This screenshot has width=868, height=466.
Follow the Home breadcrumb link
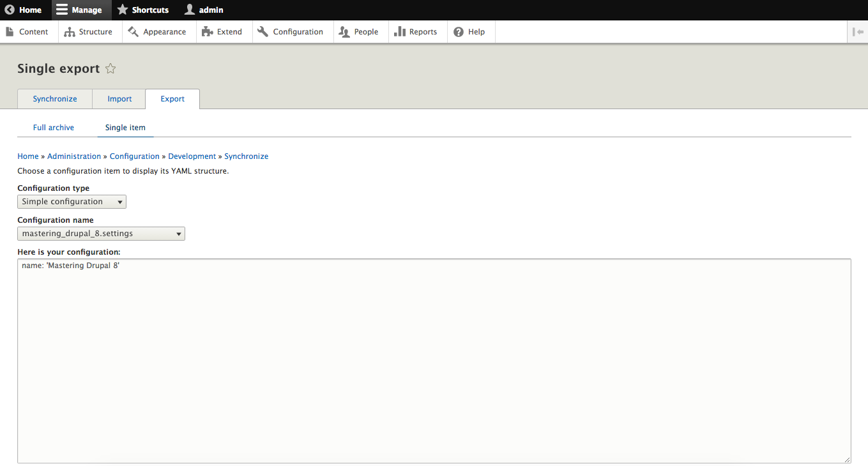click(x=28, y=156)
